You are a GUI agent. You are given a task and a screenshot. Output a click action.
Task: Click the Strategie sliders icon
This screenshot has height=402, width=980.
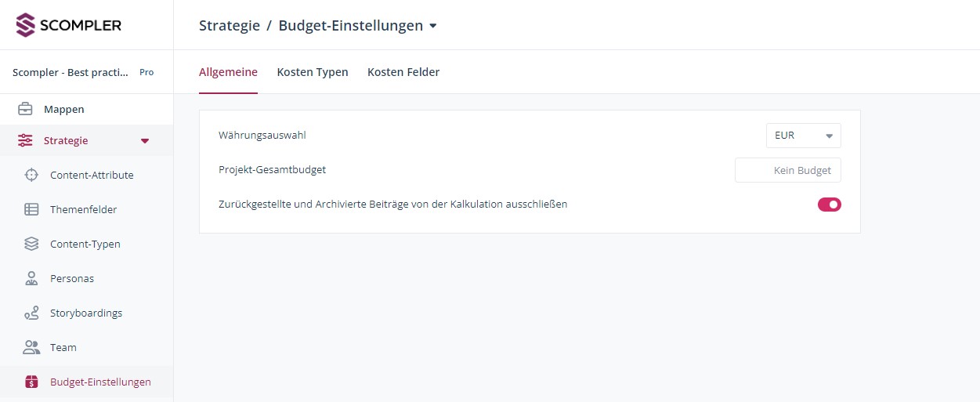(26, 140)
